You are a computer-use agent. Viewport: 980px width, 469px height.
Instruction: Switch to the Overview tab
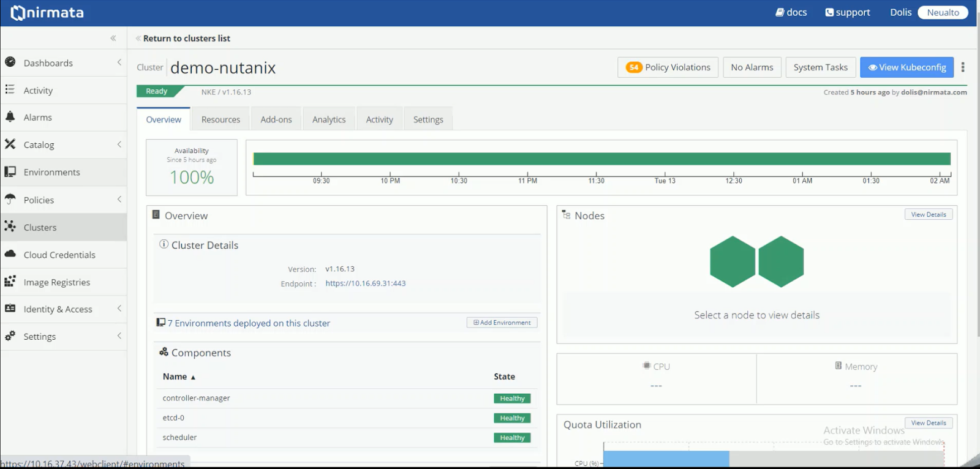tap(164, 119)
